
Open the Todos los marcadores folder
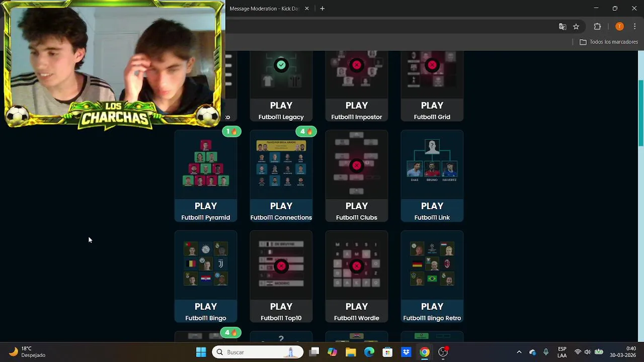click(609, 42)
